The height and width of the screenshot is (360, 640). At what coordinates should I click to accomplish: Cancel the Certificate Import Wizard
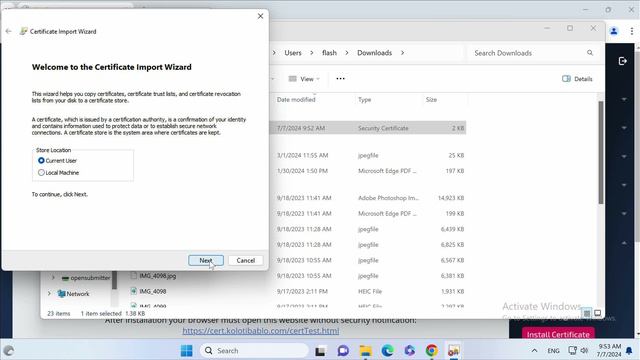click(245, 260)
